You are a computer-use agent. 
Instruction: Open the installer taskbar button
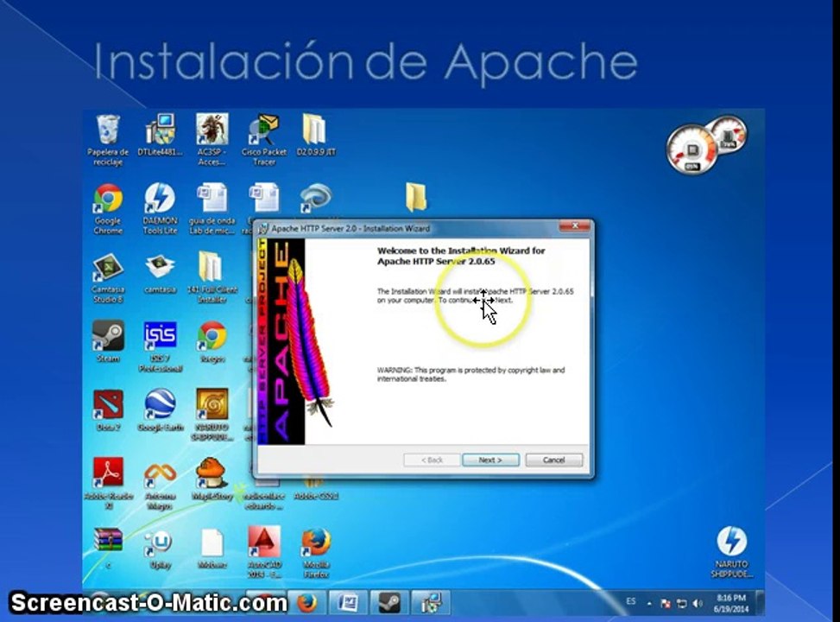[432, 603]
